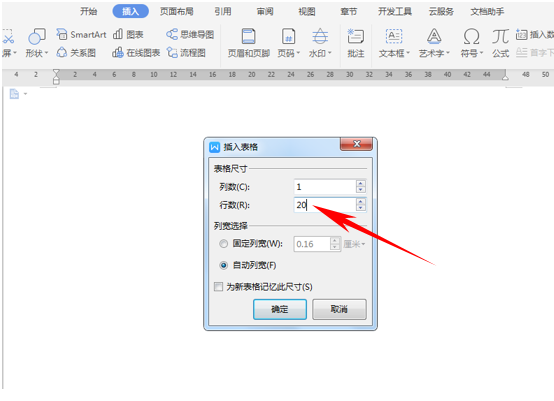Click the WPS logo in the dialog title
Image resolution: width=554 pixels, height=401 pixels.
(214, 147)
